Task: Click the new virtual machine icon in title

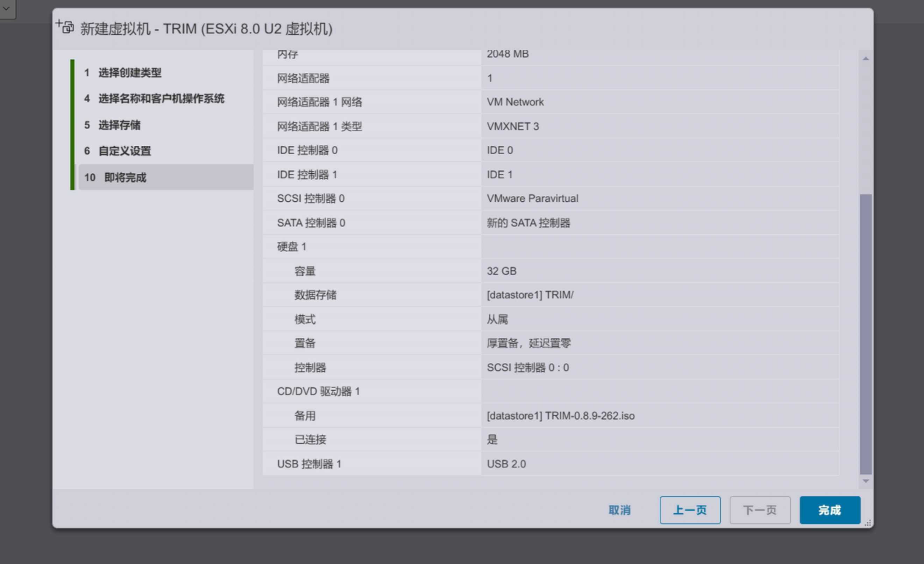Action: pos(65,27)
